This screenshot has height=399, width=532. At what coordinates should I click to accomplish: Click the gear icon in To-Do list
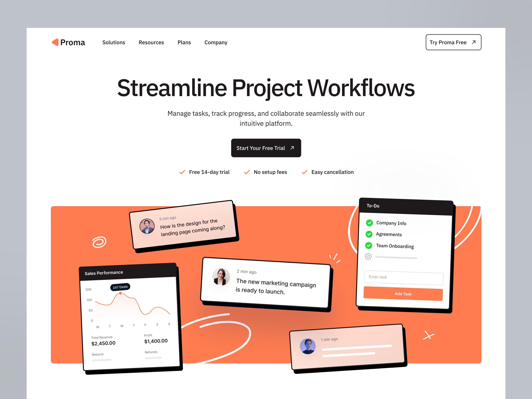[368, 257]
